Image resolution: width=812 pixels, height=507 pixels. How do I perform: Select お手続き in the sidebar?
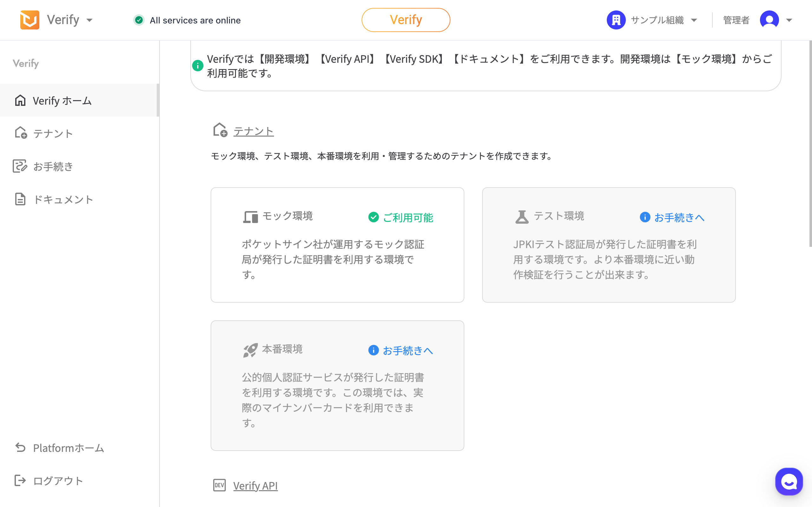coord(53,166)
